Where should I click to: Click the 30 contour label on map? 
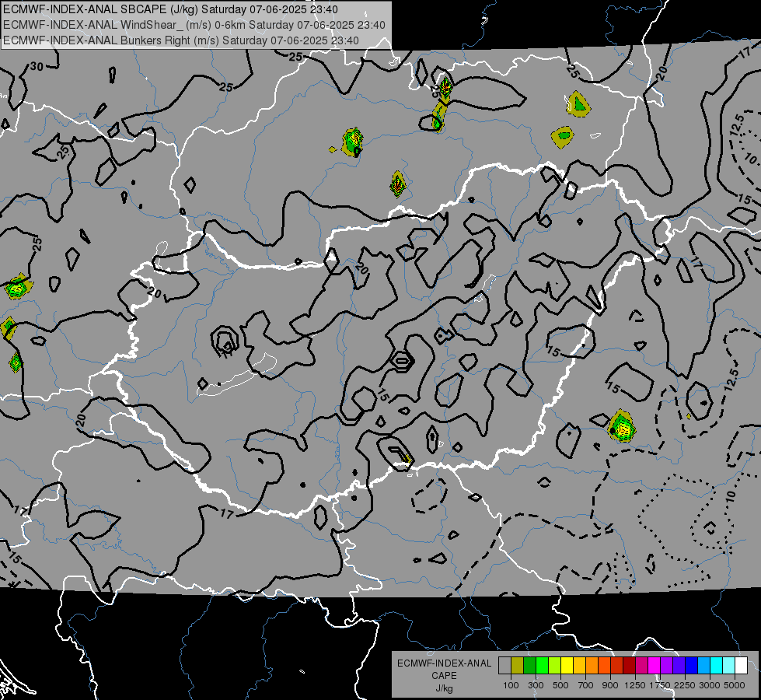(37, 67)
